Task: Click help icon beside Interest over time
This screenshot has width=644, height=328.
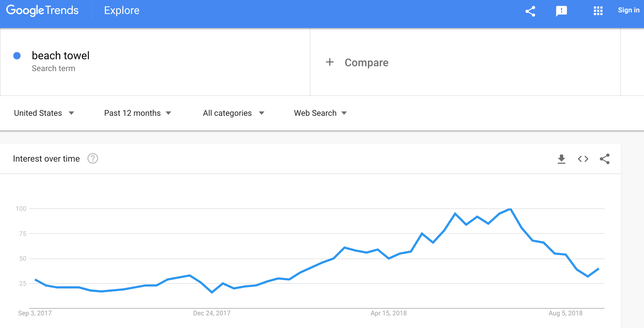Action: pyautogui.click(x=93, y=159)
